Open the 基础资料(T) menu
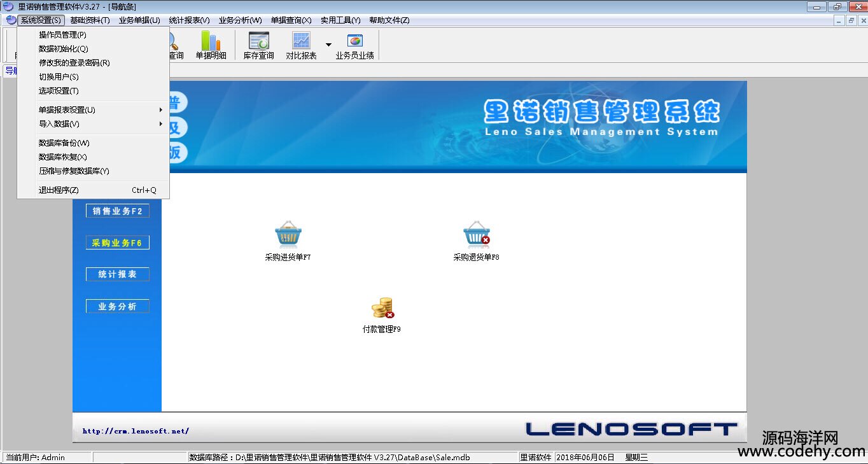 tap(90, 20)
